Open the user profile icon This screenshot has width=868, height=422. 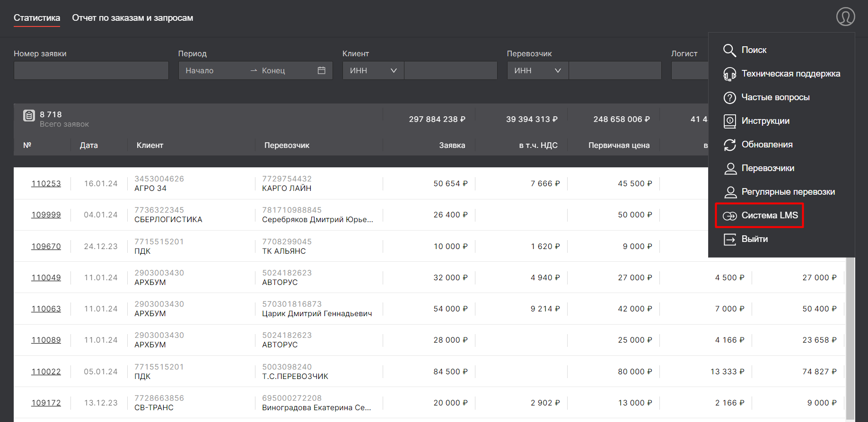coord(845,17)
